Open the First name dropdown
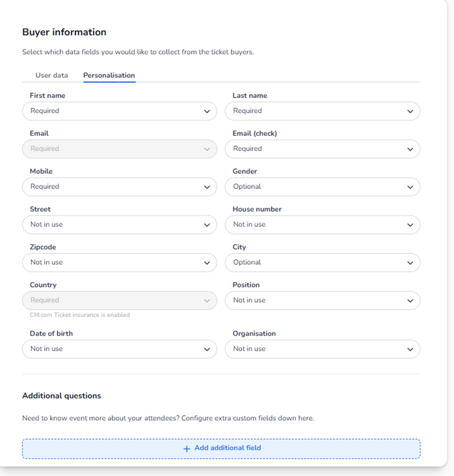 coord(119,111)
